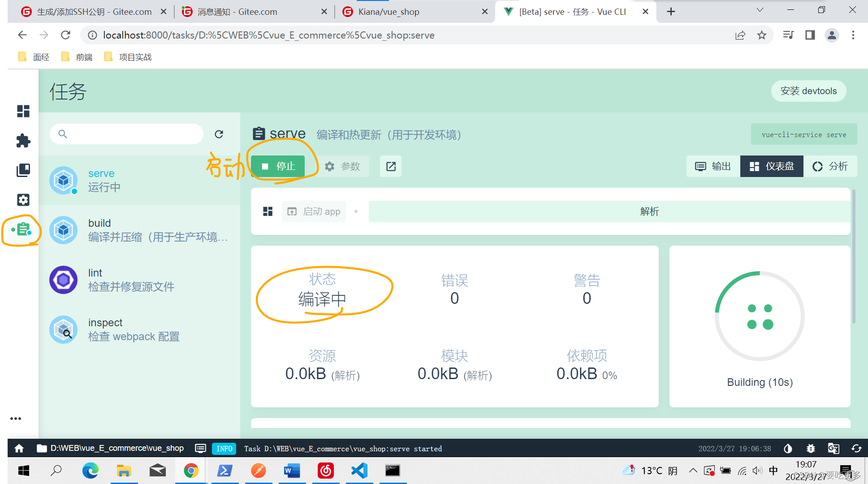Viewport: 868px width, 484px height.
Task: Open the browser profile menu
Action: [x=832, y=35]
